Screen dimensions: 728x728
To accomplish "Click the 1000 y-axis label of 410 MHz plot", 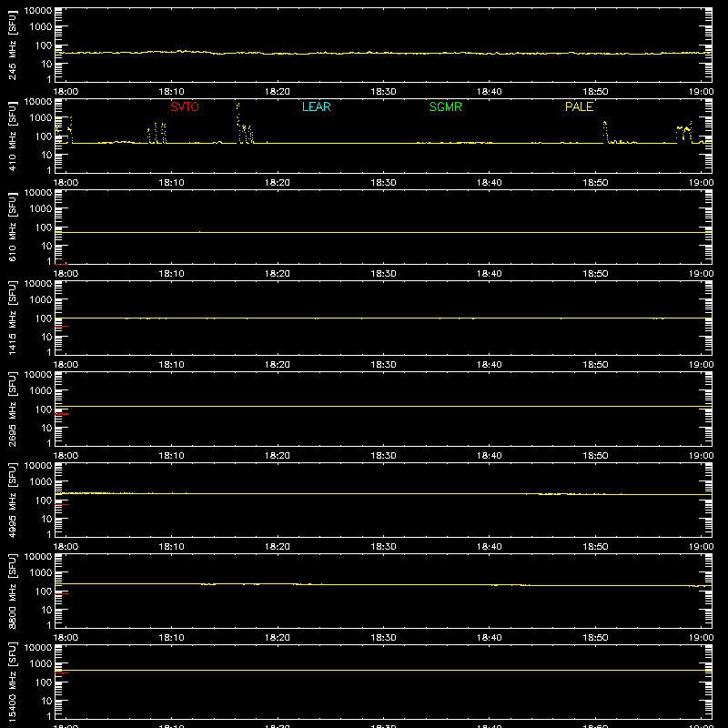I will [41, 118].
